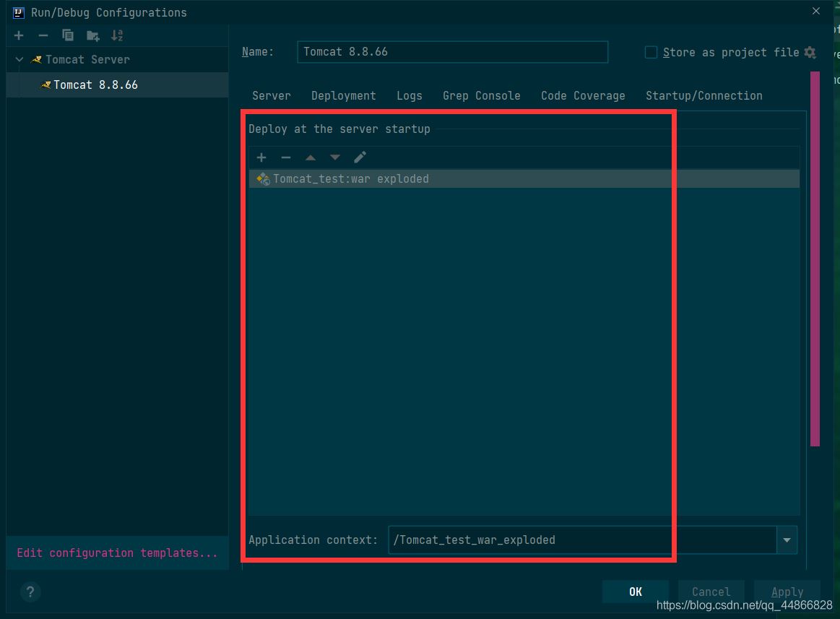
Task: Open the Application context dropdown arrow
Action: [787, 540]
